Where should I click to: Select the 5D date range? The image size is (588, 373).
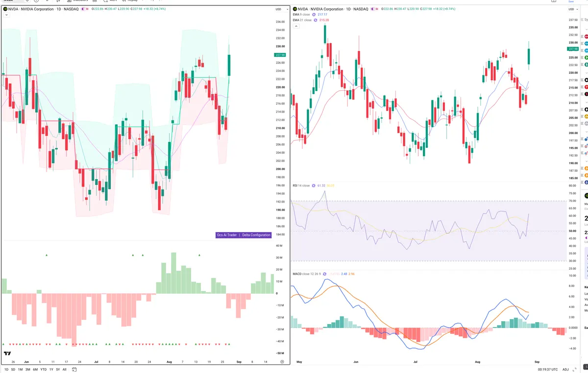click(14, 370)
